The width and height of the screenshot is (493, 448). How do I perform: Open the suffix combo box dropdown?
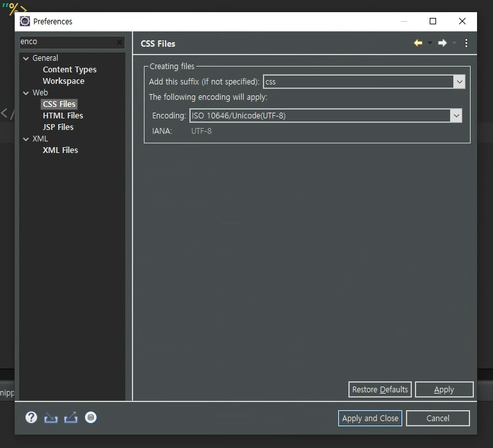point(459,82)
